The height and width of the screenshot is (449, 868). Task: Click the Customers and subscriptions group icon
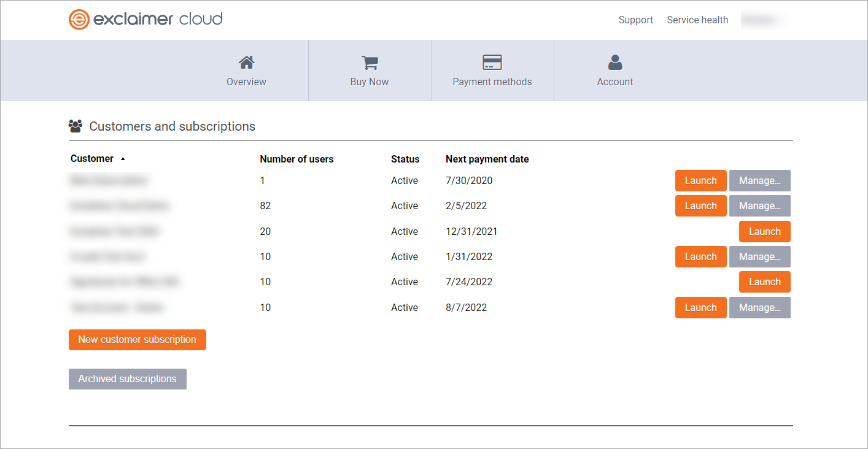(x=76, y=126)
